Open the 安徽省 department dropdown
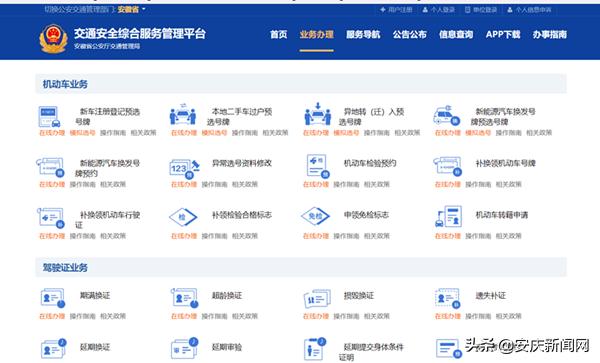The height and width of the screenshot is (363, 600). point(131,9)
